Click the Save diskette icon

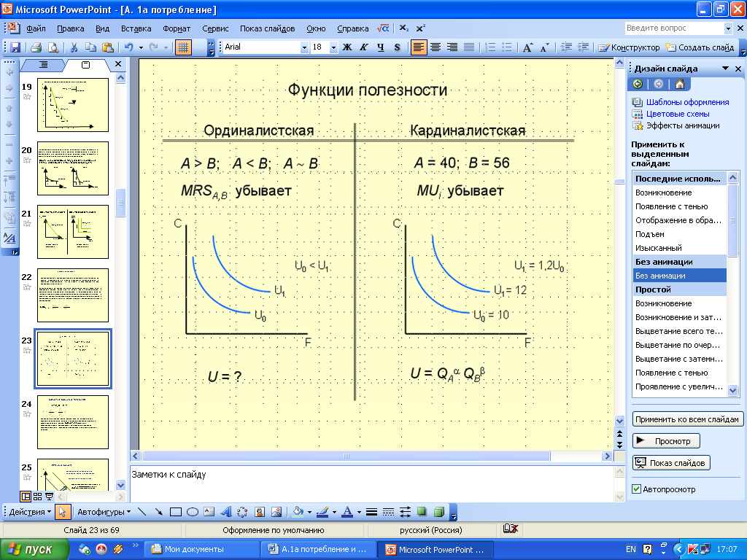click(x=15, y=47)
